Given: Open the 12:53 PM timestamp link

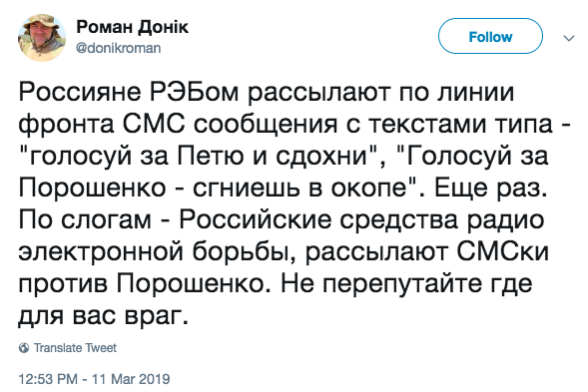Looking at the screenshot, I should [48, 379].
